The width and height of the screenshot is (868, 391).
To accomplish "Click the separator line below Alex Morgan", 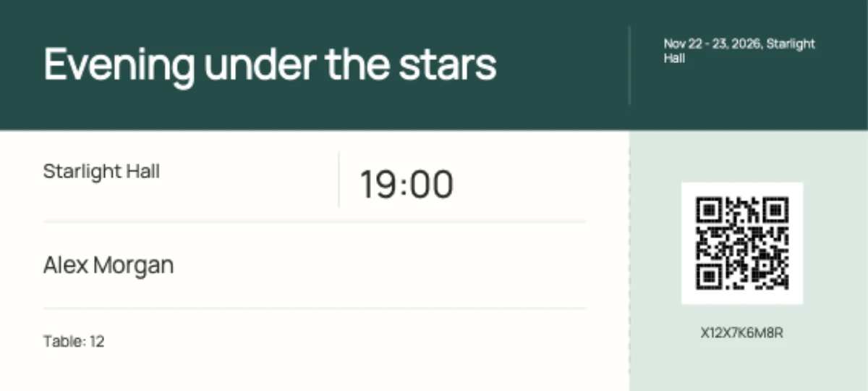I will coord(315,308).
